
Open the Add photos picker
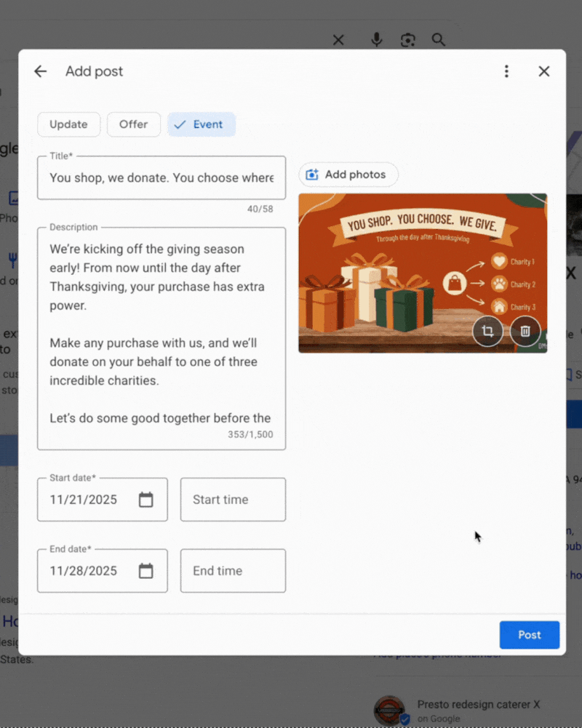click(x=348, y=175)
